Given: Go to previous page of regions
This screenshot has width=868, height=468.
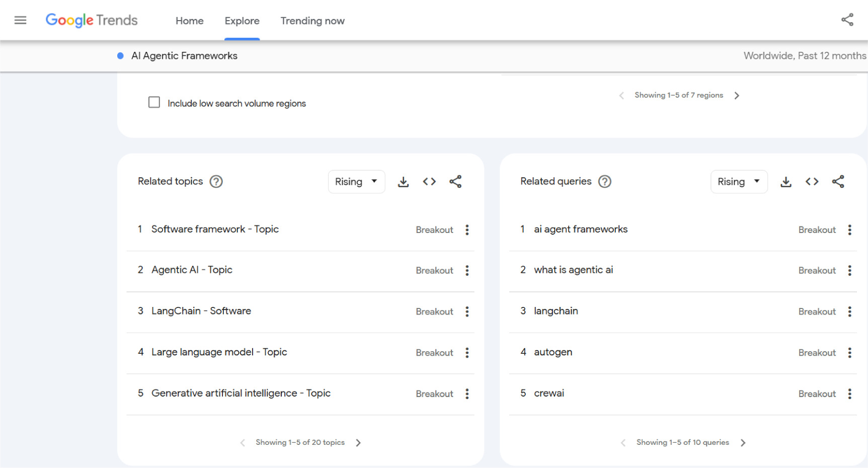Looking at the screenshot, I should [621, 96].
